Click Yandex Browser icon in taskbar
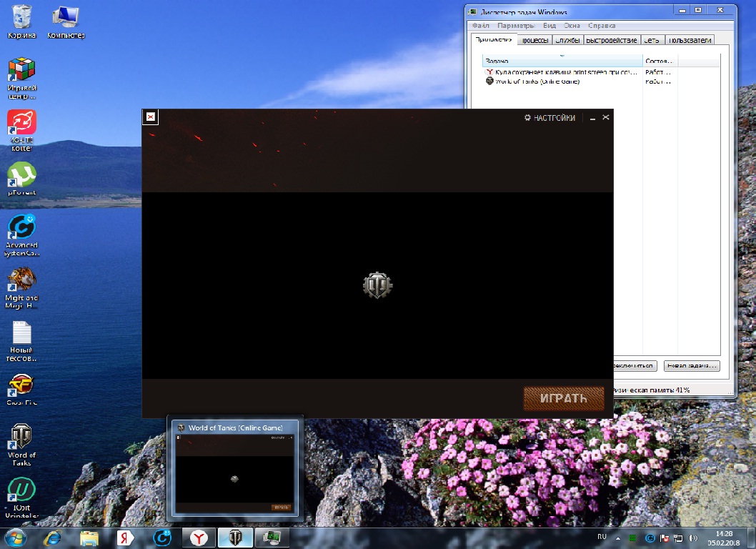The width and height of the screenshot is (756, 549). tap(199, 538)
